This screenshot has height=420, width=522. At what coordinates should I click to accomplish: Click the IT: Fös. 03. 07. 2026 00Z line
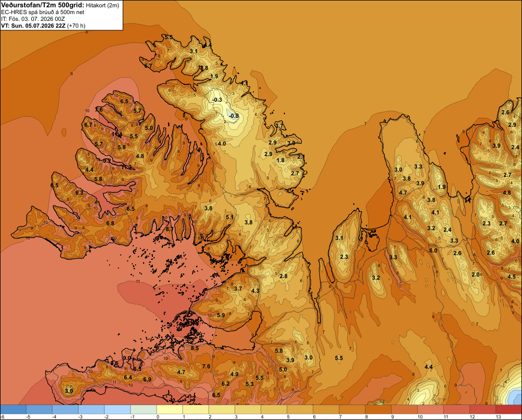click(x=33, y=19)
